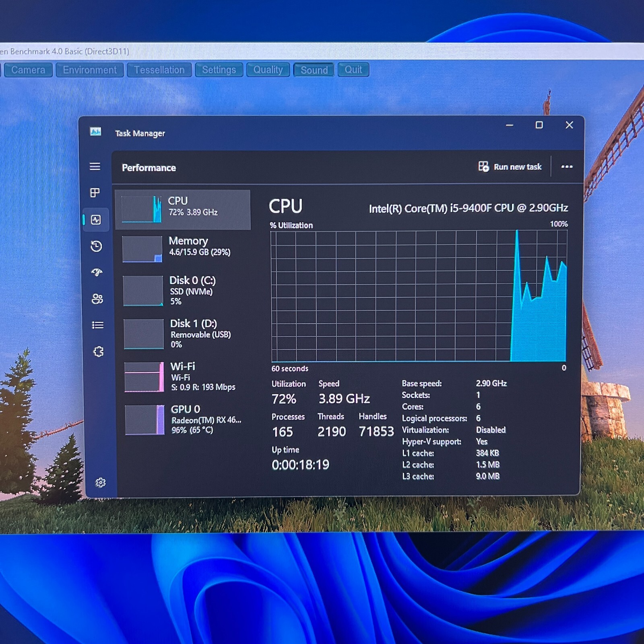This screenshot has width=644, height=644.
Task: Click the 2190 threads value
Action: [332, 431]
